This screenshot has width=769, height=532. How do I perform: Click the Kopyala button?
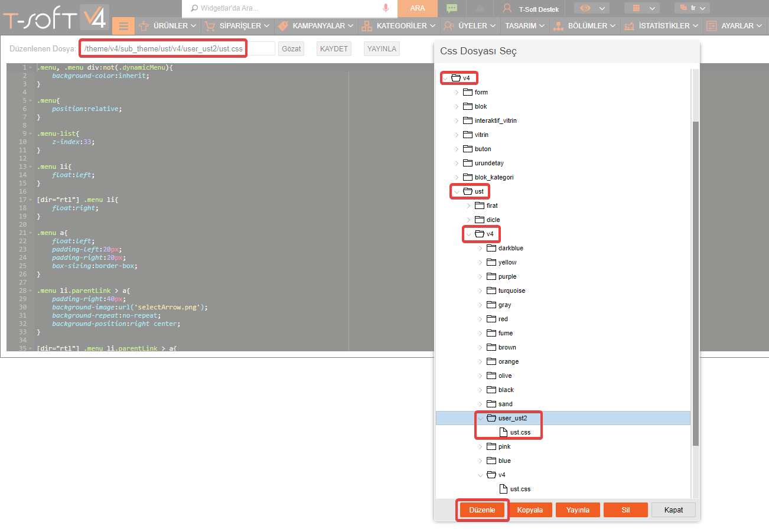coord(530,510)
